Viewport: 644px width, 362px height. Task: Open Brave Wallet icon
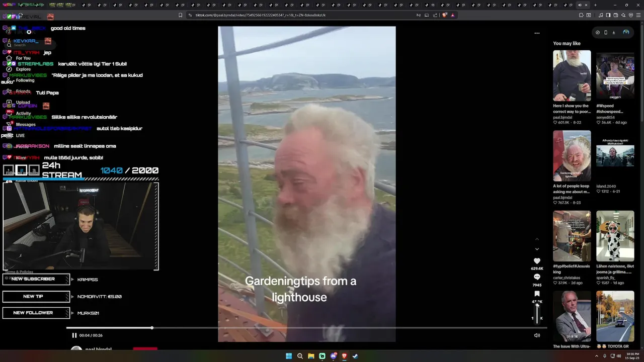pos(616,15)
